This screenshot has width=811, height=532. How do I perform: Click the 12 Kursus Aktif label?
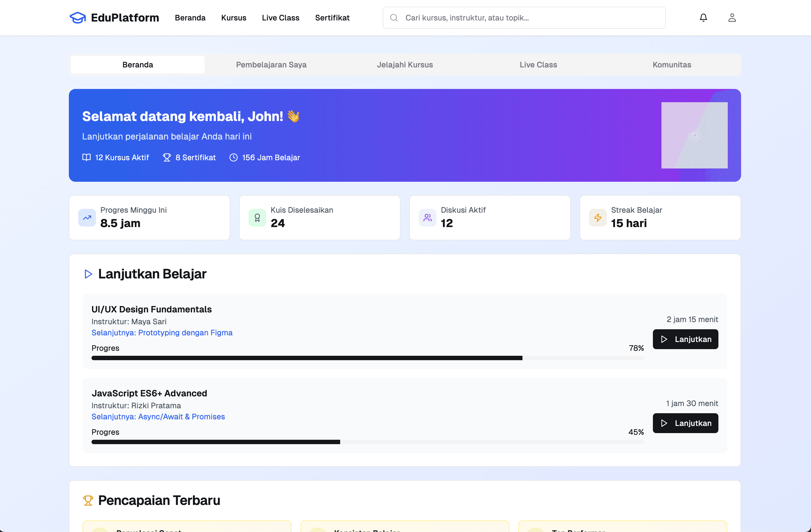(122, 157)
